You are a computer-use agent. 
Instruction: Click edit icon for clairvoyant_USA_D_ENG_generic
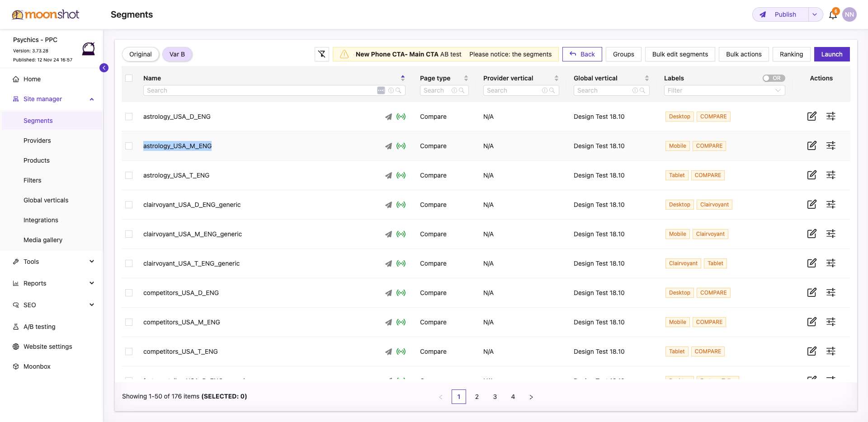point(812,204)
